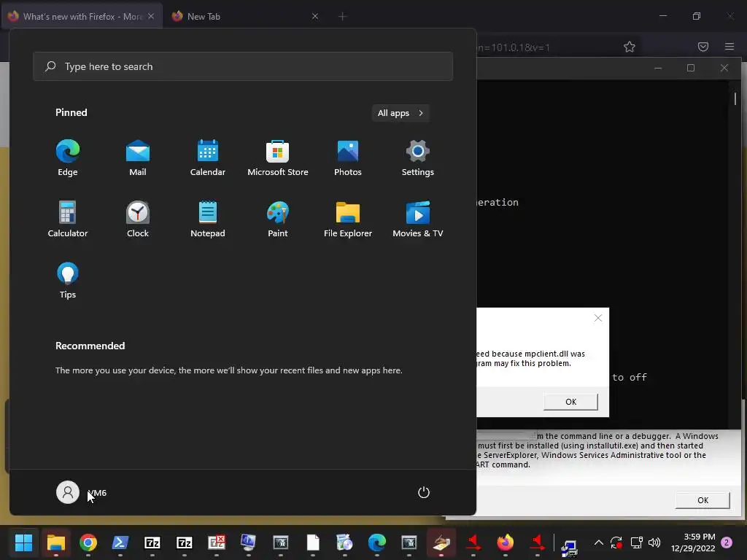Open PowerShell from the taskbar
747x560 pixels.
click(x=120, y=542)
